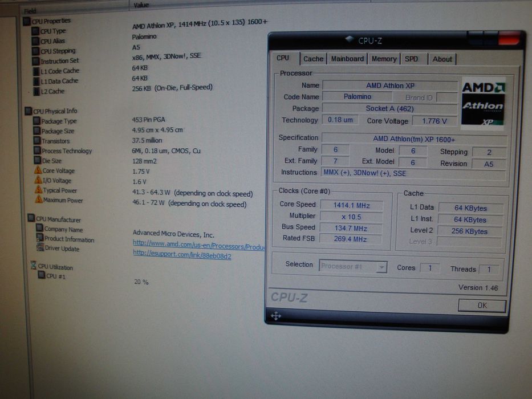Click the hourglass icon beside CPU Utilization
The height and width of the screenshot is (399, 532).
[x=33, y=265]
